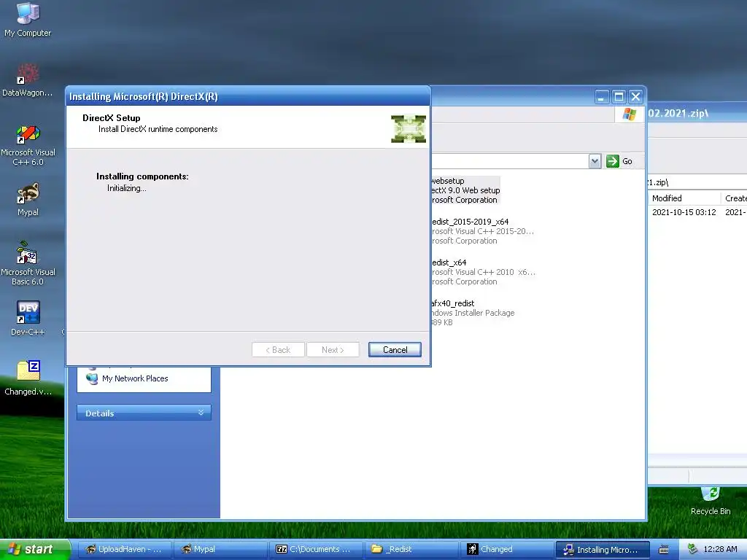This screenshot has width=747, height=560.
Task: Select Microsoft Visual Basic 6.0 desktop icon
Action: tap(28, 264)
